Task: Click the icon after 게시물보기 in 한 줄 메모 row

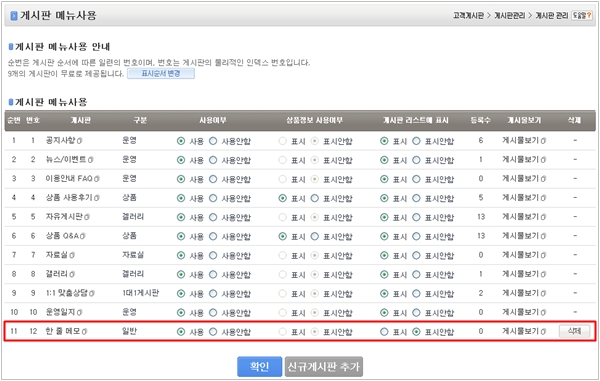Action: (x=544, y=332)
